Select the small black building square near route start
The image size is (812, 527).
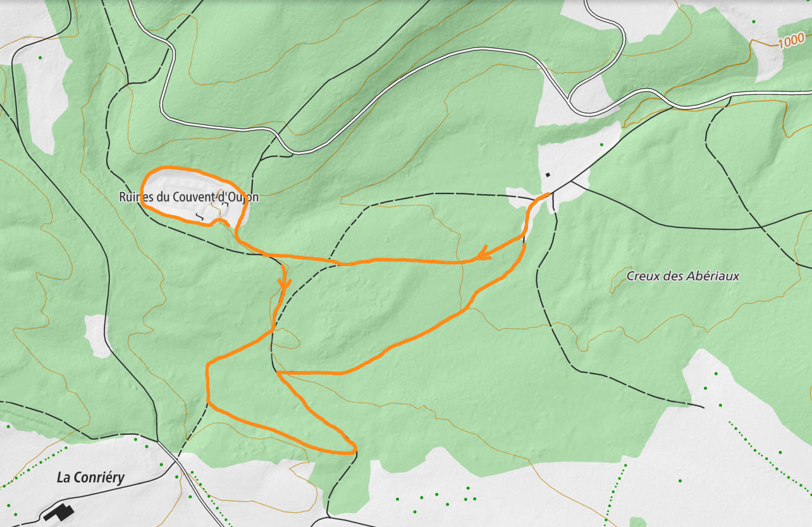[548, 175]
